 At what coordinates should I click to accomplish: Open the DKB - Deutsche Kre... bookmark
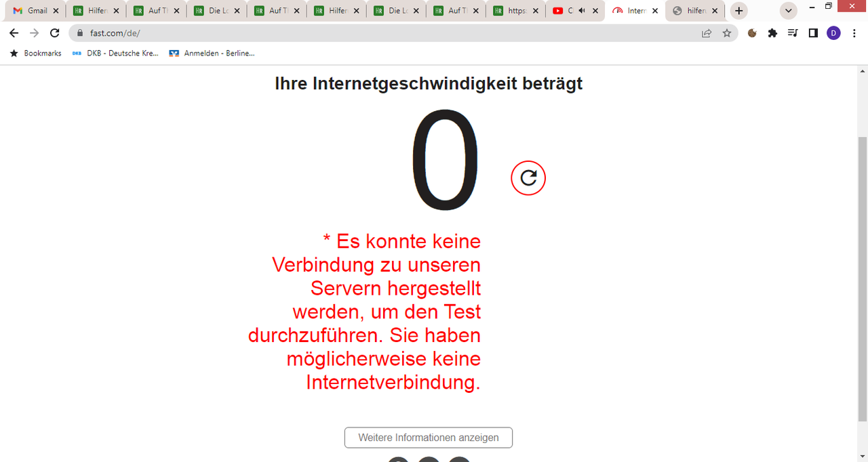pos(115,53)
